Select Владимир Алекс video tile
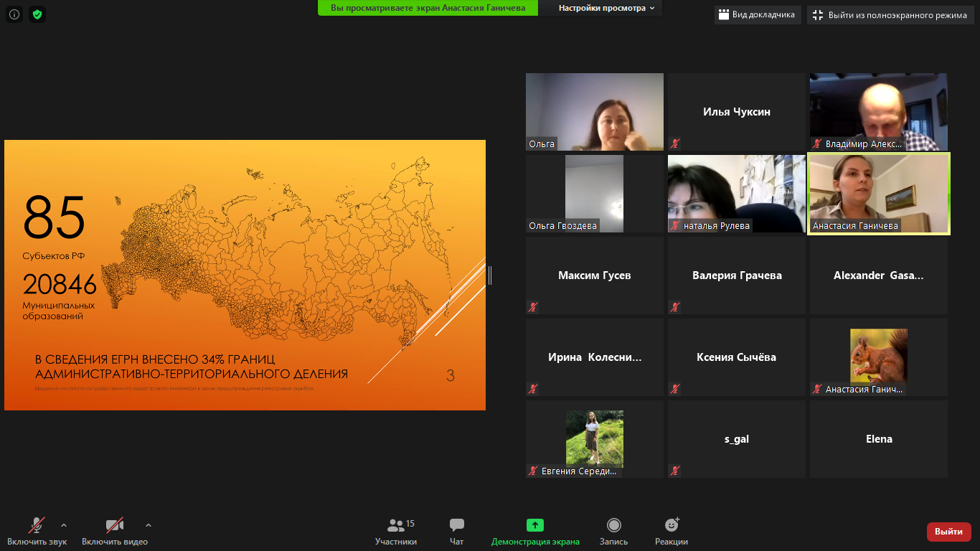980x551 pixels. point(879,112)
